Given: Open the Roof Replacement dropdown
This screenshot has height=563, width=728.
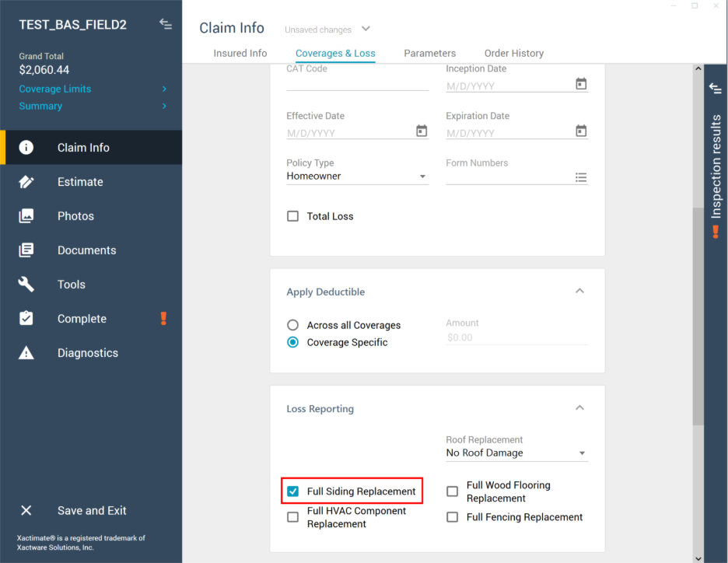Looking at the screenshot, I should click(x=516, y=453).
